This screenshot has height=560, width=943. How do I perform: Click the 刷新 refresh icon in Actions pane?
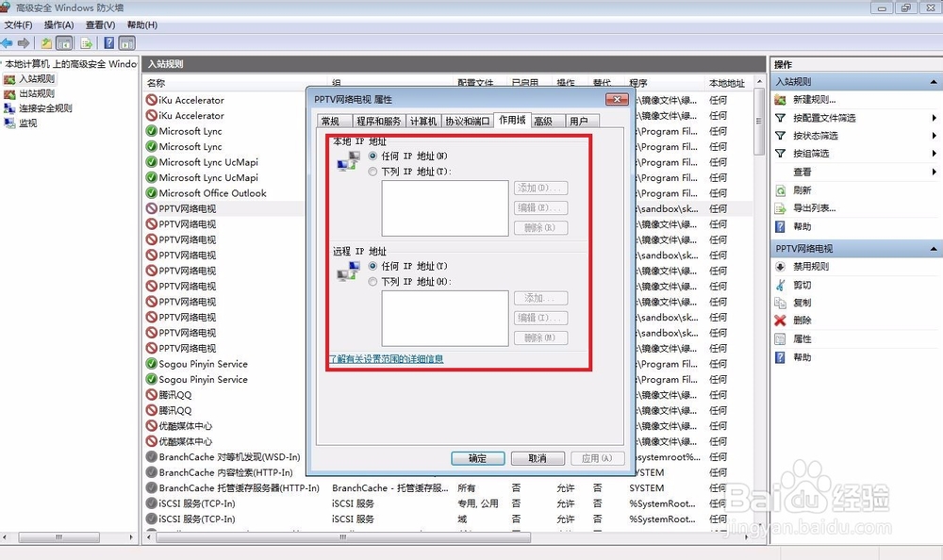(x=780, y=190)
